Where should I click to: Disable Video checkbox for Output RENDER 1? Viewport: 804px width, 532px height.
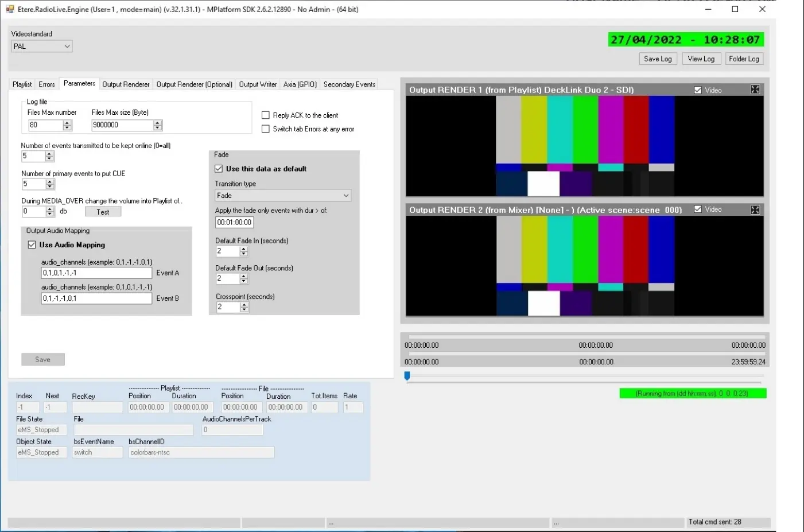click(x=698, y=90)
